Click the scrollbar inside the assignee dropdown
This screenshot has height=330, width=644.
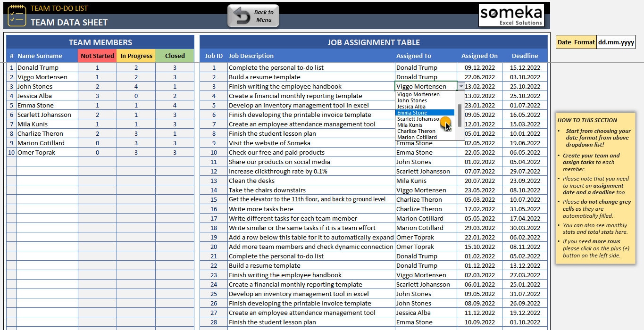(460, 115)
